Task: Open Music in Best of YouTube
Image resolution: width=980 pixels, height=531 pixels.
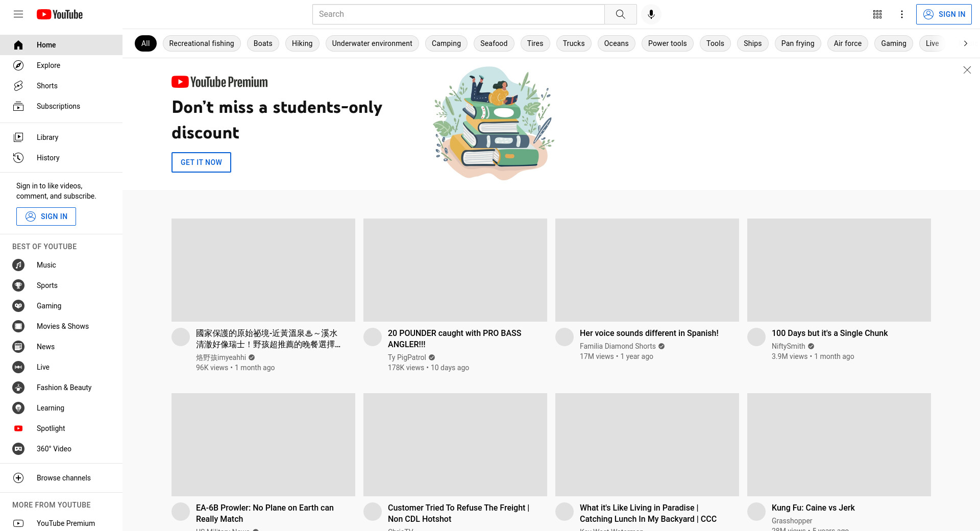Action: click(x=61, y=265)
